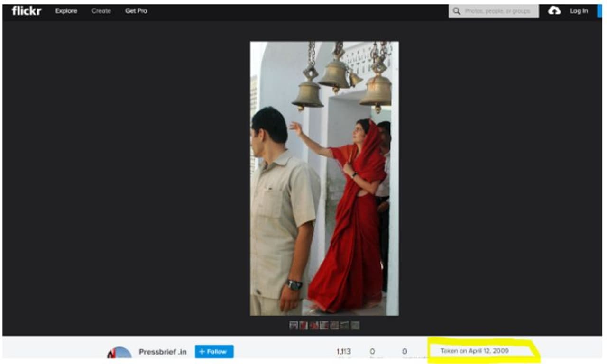This screenshot has width=607, height=364.
Task: Select the third thumbnail in the strip
Action: pos(314,325)
